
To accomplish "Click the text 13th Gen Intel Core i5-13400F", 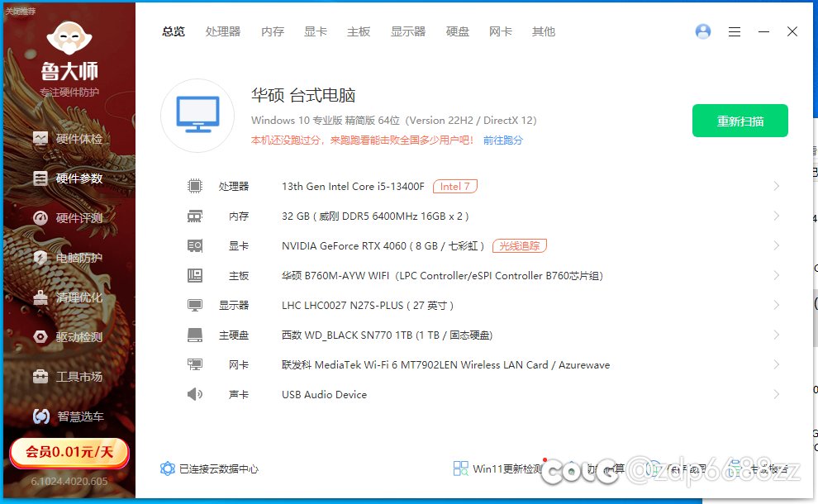I will tap(353, 186).
